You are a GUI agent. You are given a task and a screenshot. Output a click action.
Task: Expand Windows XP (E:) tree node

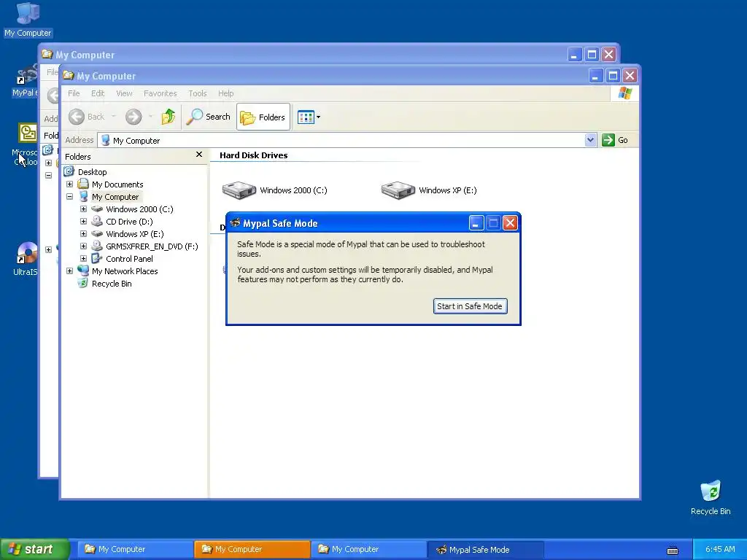click(x=83, y=234)
